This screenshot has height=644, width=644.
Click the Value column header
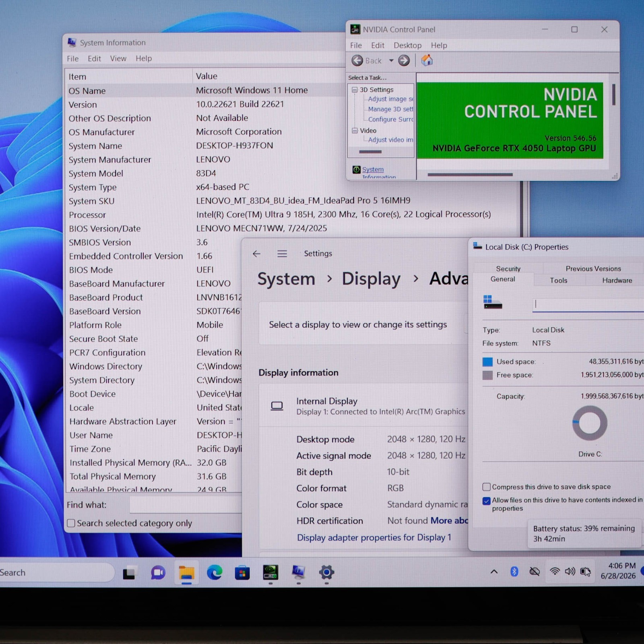(x=269, y=76)
